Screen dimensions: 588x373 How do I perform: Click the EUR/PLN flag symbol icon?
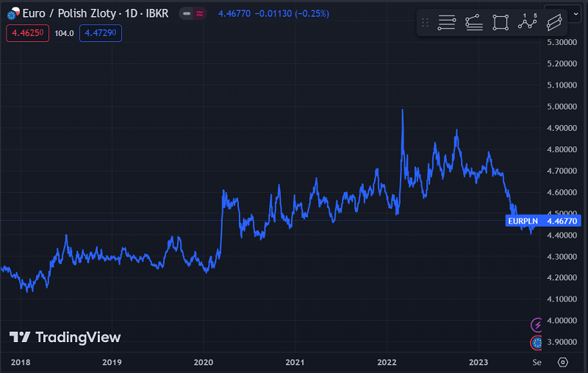[x=12, y=13]
